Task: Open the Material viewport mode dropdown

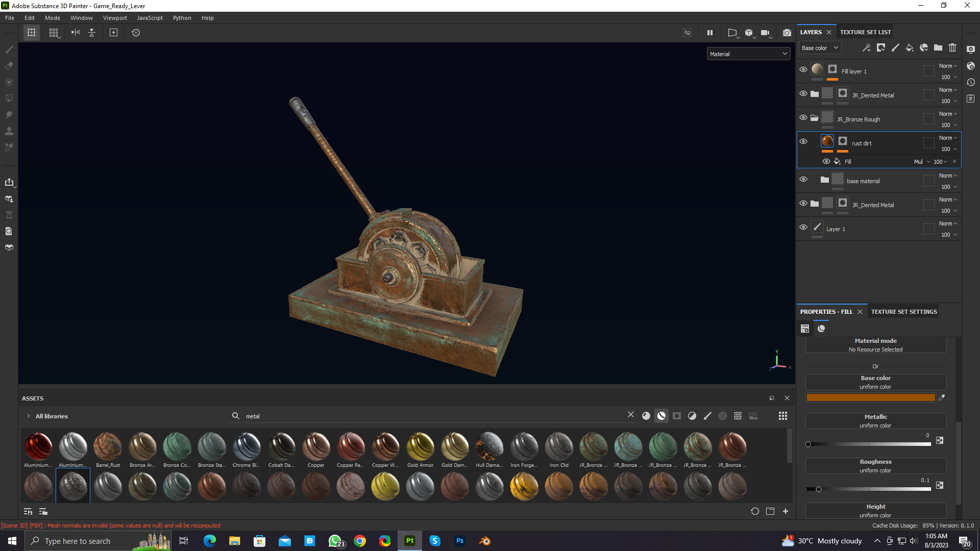Action: tap(748, 54)
